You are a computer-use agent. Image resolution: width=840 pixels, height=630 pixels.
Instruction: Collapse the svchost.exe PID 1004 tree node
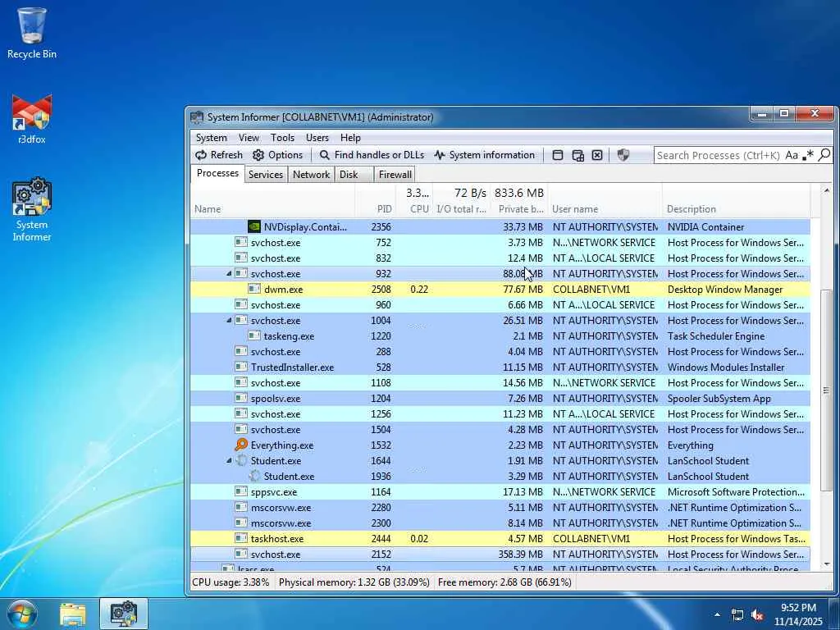(x=229, y=321)
